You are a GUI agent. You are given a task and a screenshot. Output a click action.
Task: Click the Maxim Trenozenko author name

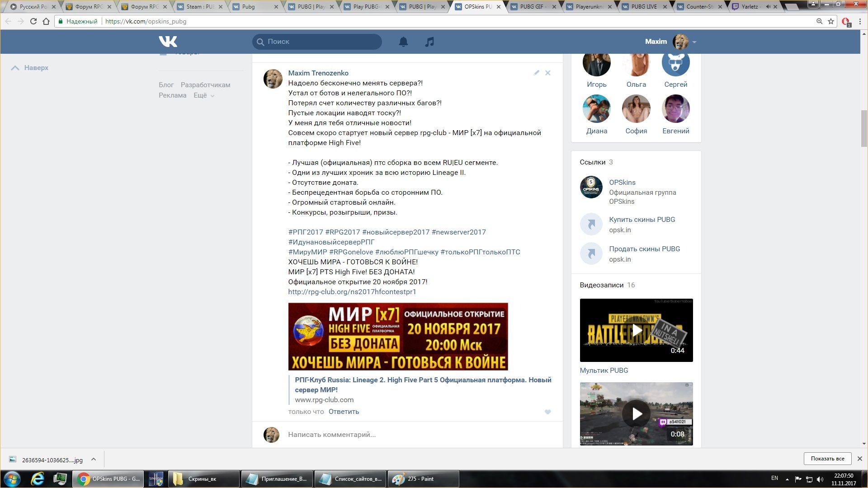(x=318, y=73)
